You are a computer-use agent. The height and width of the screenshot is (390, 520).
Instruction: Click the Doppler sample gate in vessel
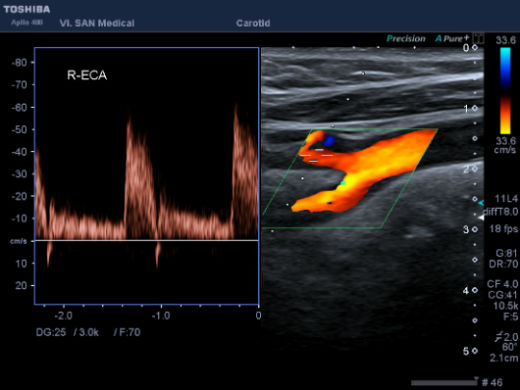click(x=316, y=156)
